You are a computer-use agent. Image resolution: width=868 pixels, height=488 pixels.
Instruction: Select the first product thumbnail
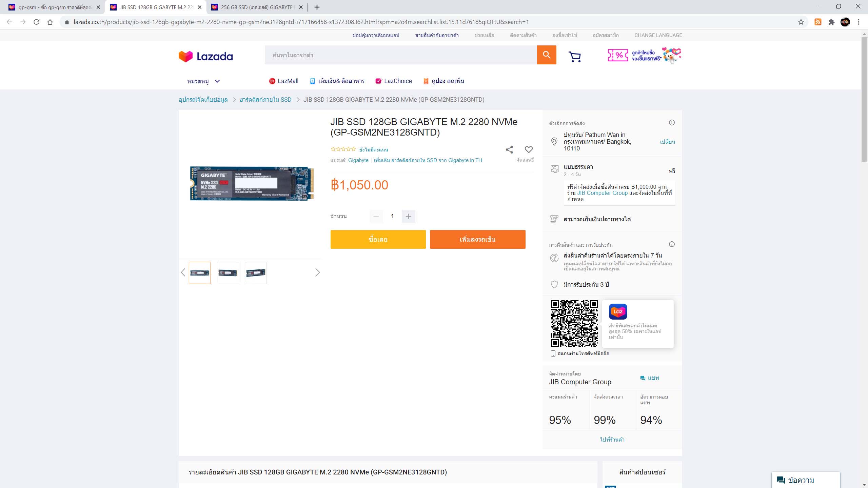point(200,273)
